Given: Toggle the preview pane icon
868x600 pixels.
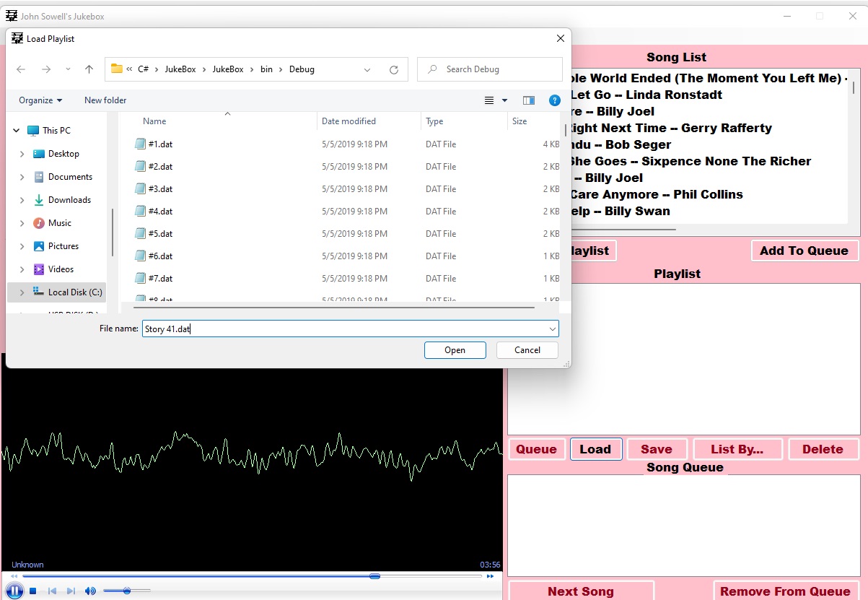Looking at the screenshot, I should click(x=529, y=100).
